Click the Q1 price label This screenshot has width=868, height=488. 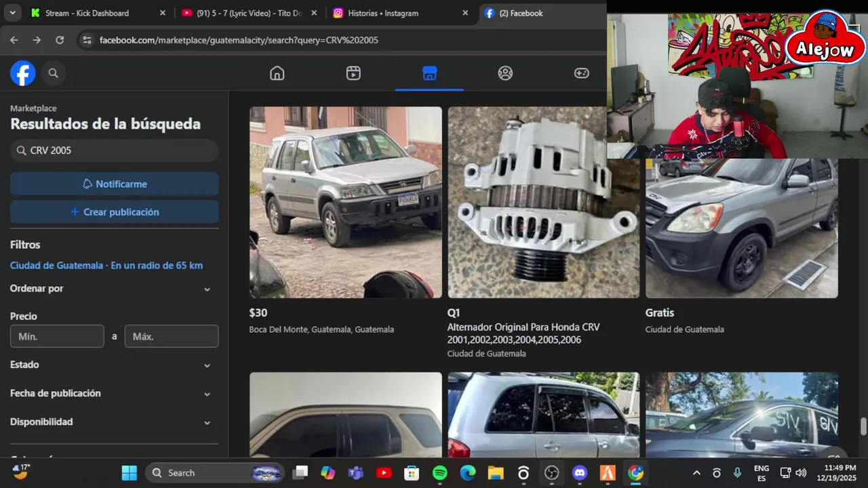[454, 313]
